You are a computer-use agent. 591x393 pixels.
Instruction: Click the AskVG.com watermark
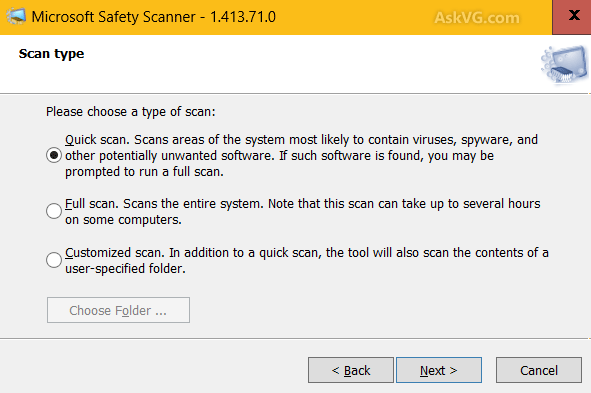click(477, 18)
